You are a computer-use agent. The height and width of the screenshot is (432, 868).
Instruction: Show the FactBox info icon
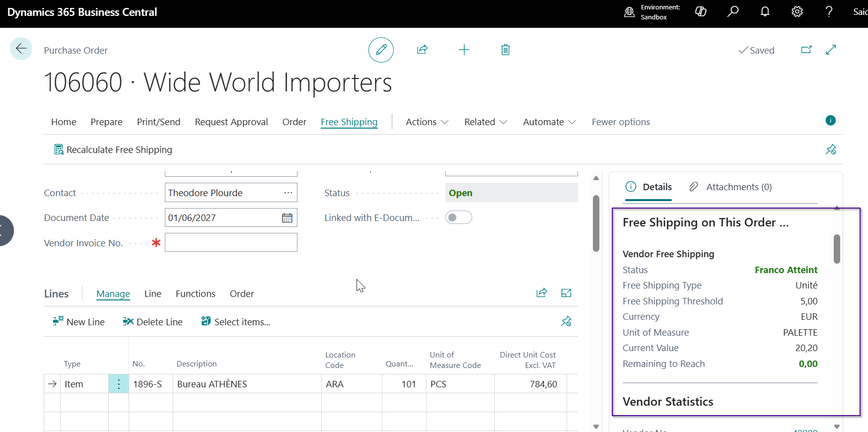tap(830, 121)
